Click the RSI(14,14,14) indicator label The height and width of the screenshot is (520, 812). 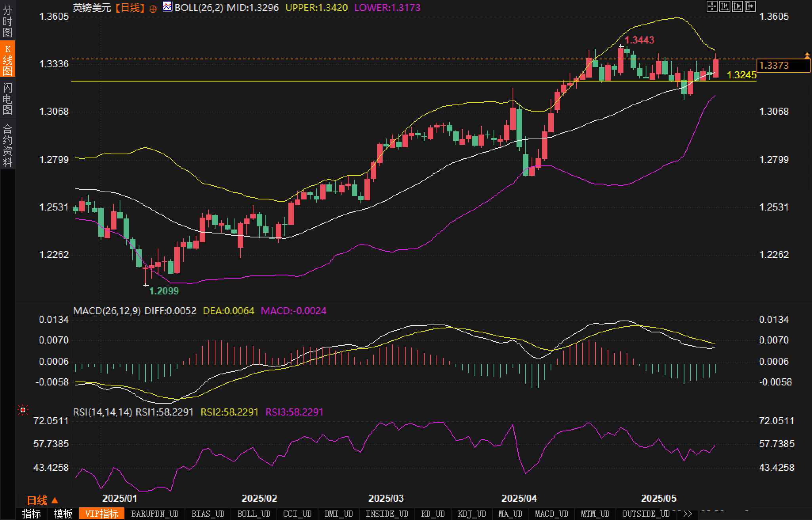click(103, 412)
